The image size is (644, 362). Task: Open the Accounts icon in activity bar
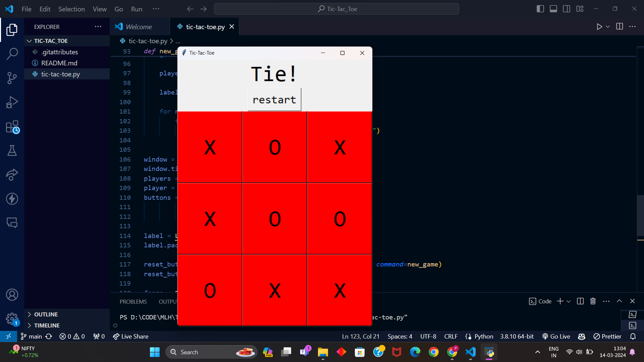(12, 295)
